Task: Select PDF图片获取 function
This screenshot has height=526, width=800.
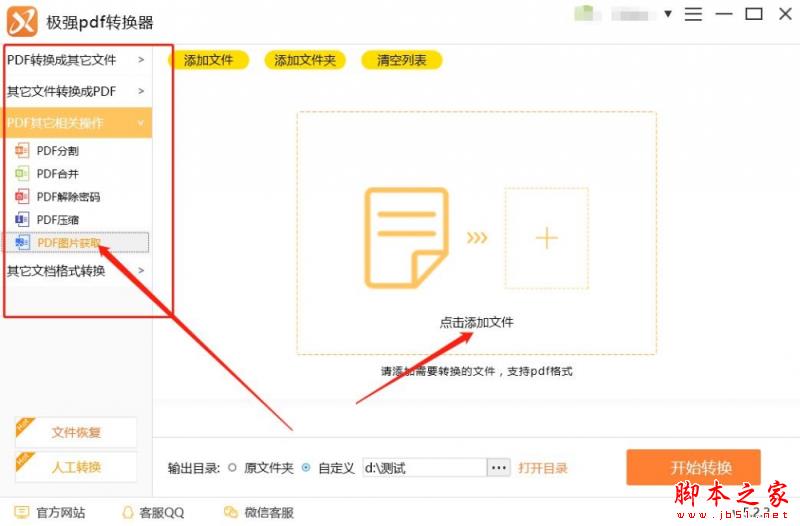Action: 77,242
